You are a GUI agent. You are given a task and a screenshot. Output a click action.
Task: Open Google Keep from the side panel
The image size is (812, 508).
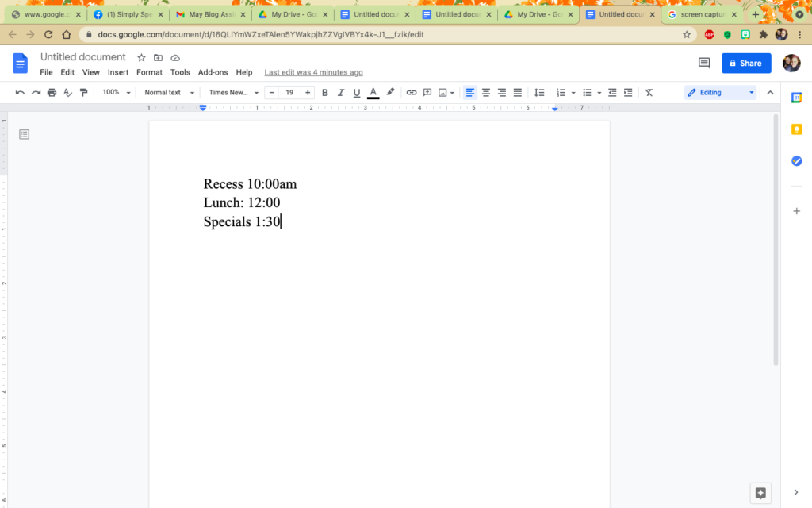[x=796, y=129]
